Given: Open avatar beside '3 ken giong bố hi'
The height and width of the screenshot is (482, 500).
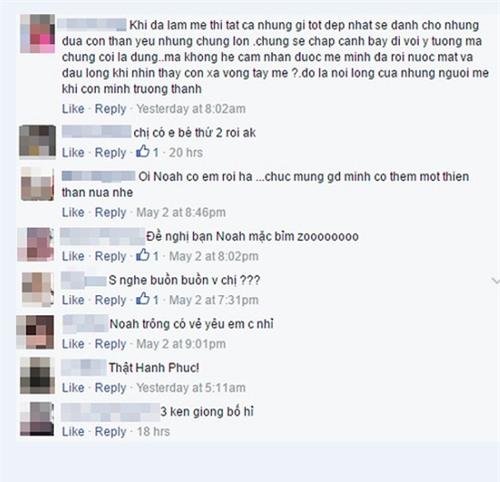Looking at the screenshot, I should coord(37,419).
